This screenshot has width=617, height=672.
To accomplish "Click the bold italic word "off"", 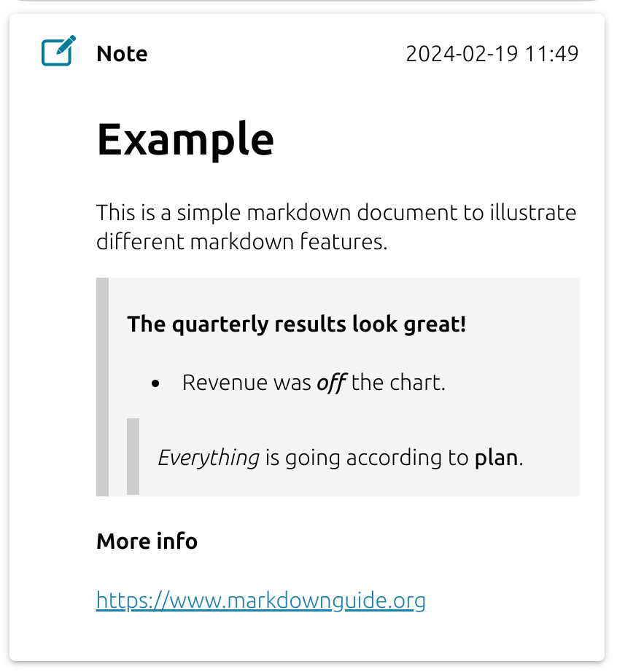I will coord(331,383).
